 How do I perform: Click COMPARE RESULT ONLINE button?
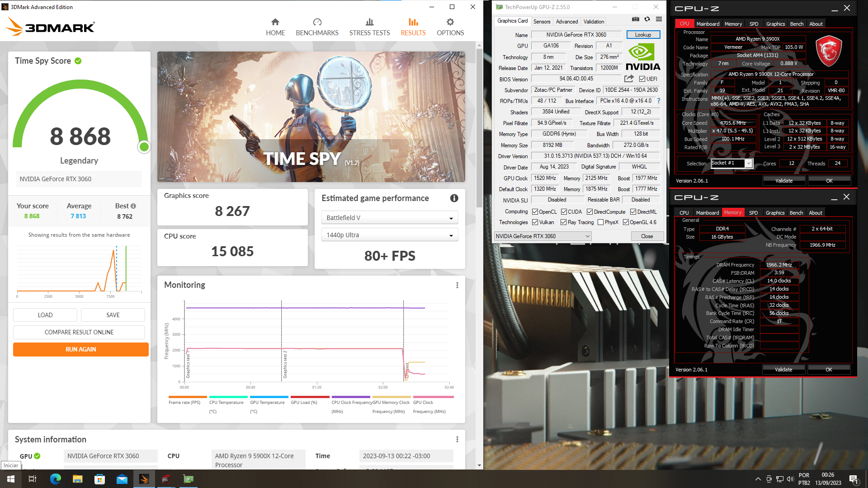pyautogui.click(x=79, y=332)
